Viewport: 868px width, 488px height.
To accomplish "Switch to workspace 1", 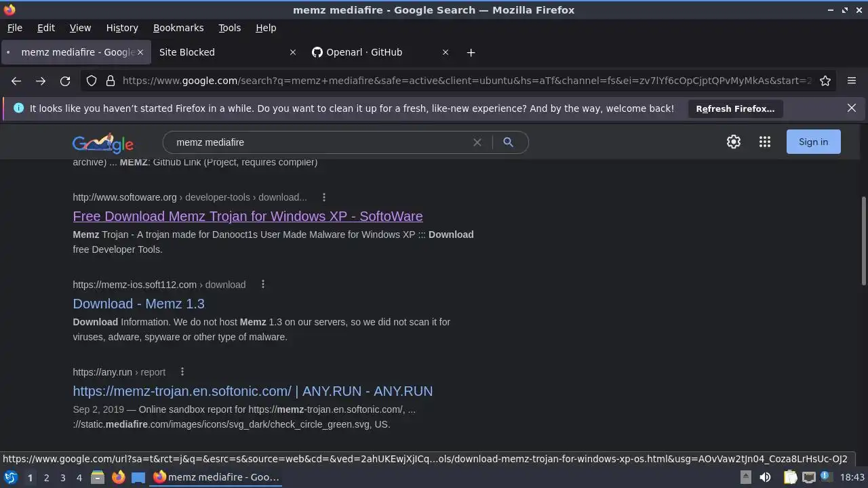I will 30,478.
